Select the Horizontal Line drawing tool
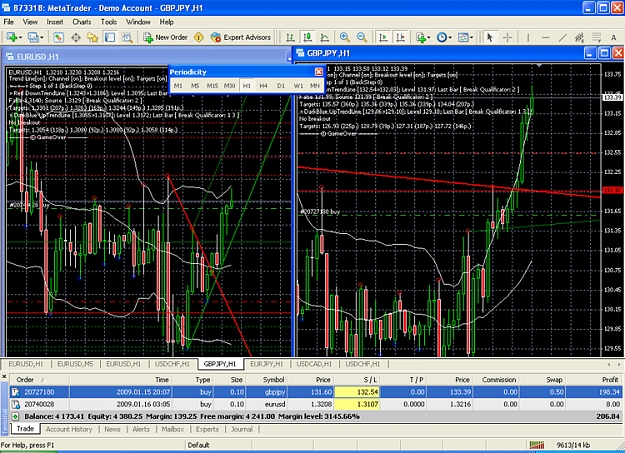Image resolution: width=625 pixels, height=453 pixels. click(x=546, y=37)
